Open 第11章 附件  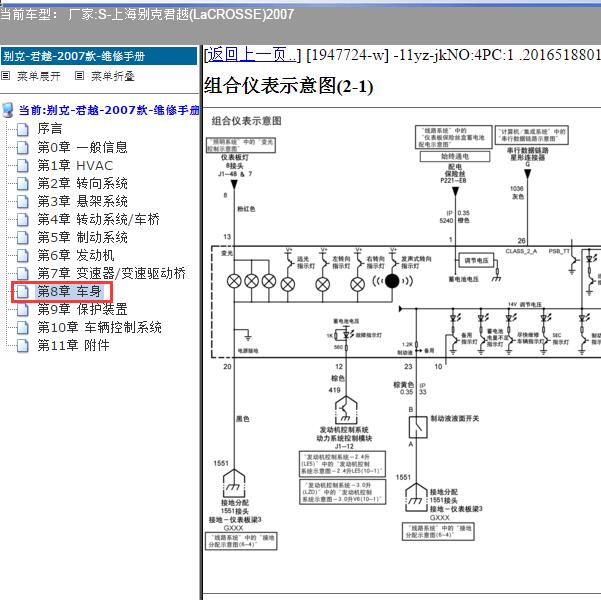(74, 345)
